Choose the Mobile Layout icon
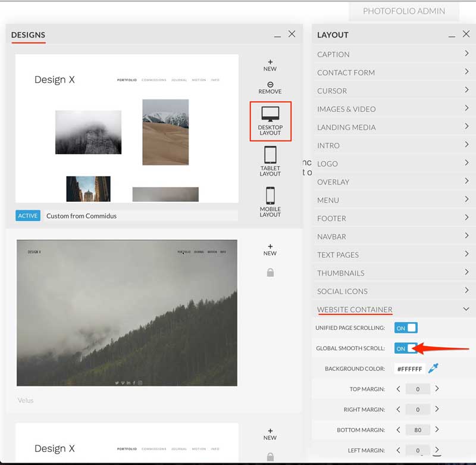 [270, 202]
